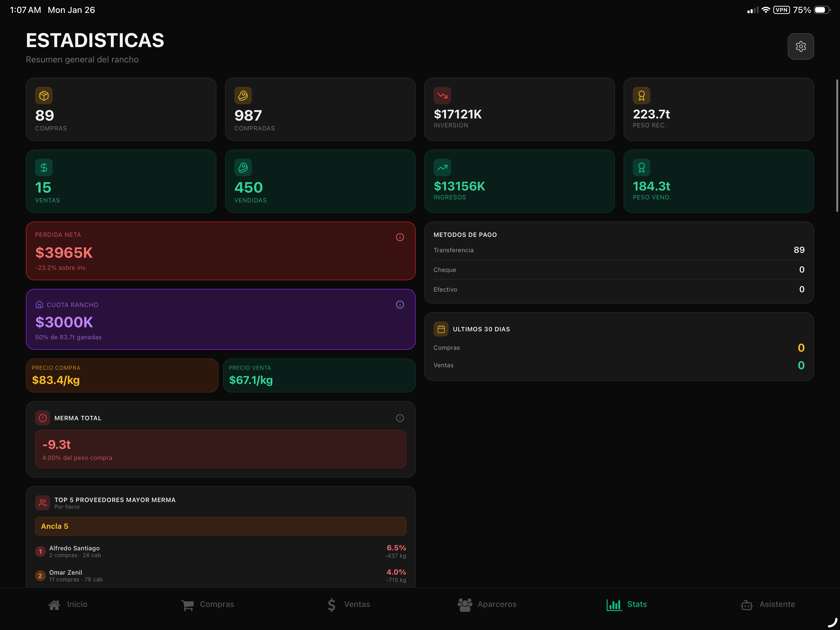
Task: Open the 15 Ventas card
Action: [x=121, y=181]
